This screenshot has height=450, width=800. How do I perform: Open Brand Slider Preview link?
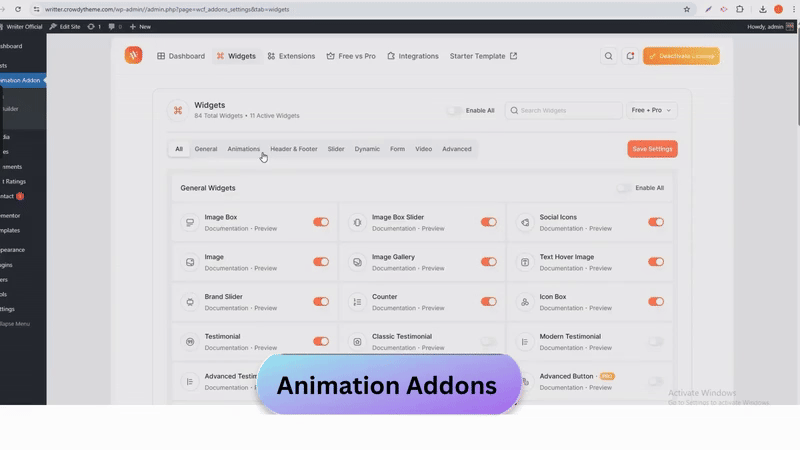tap(266, 308)
